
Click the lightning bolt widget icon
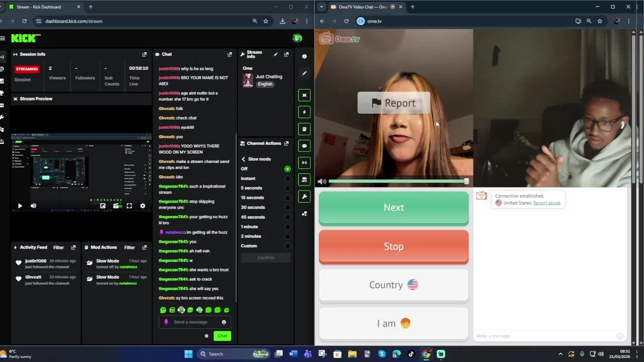304,112
